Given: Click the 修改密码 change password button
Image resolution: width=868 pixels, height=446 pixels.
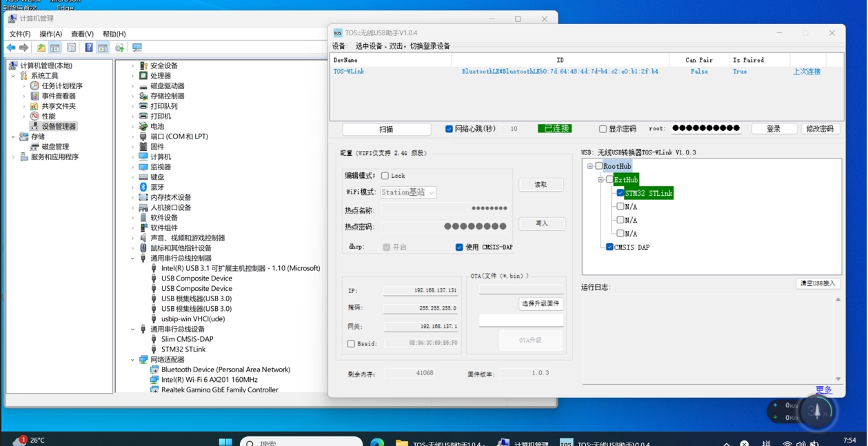Looking at the screenshot, I should click(820, 129).
